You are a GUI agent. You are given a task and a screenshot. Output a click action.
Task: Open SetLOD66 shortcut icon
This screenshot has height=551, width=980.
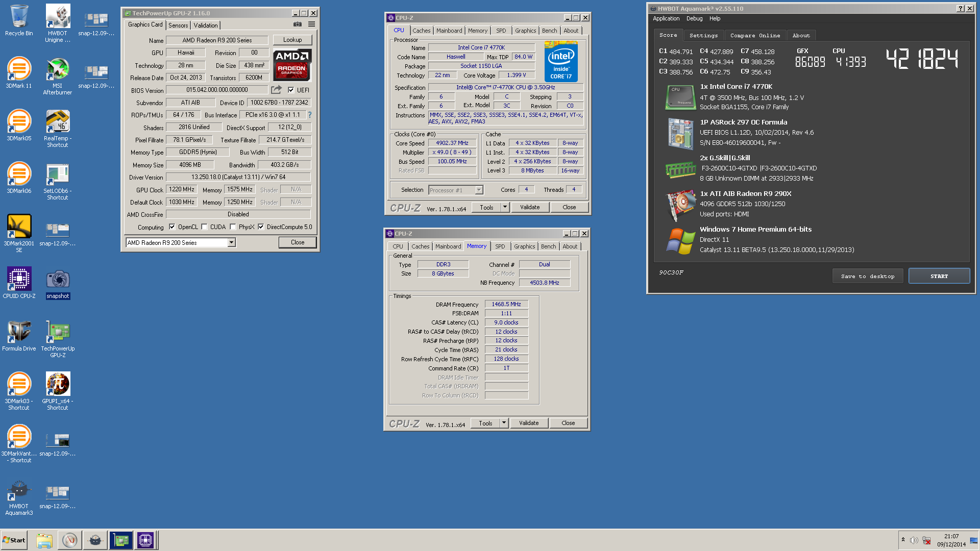[x=58, y=181]
